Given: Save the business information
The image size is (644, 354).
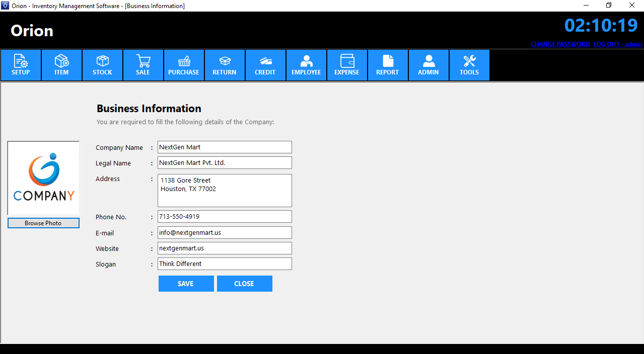Looking at the screenshot, I should click(186, 283).
